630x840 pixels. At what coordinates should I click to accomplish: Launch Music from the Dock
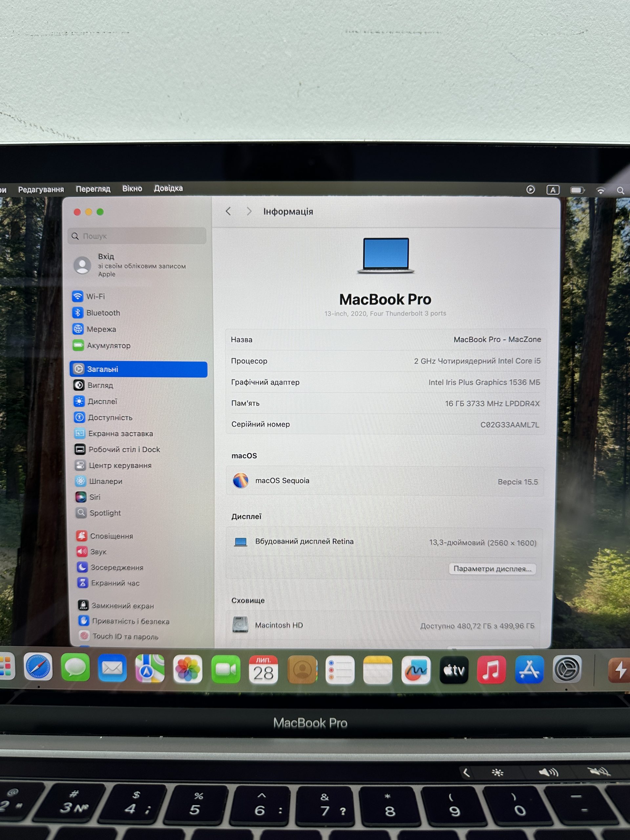click(x=492, y=670)
